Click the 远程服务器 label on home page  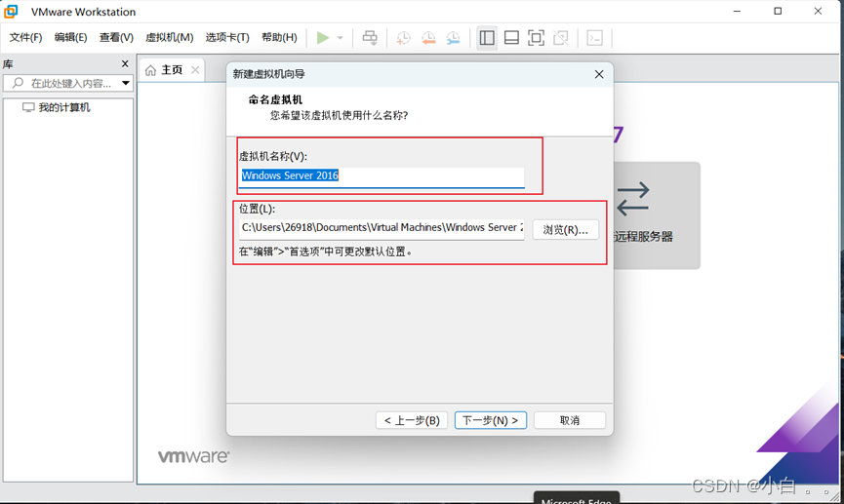[x=643, y=237]
